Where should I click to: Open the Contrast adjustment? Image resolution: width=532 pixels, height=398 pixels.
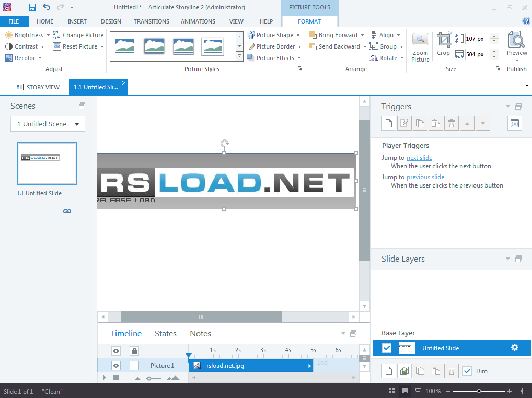25,46
